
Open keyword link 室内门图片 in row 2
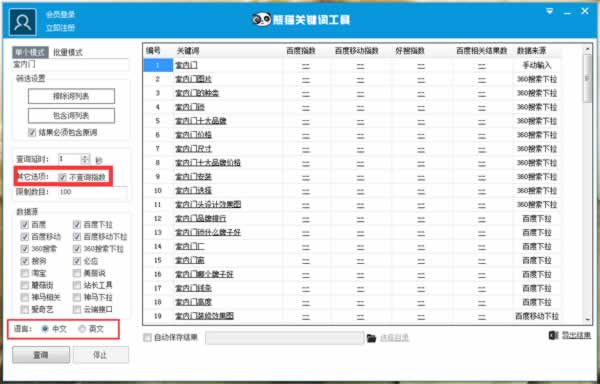(x=193, y=79)
